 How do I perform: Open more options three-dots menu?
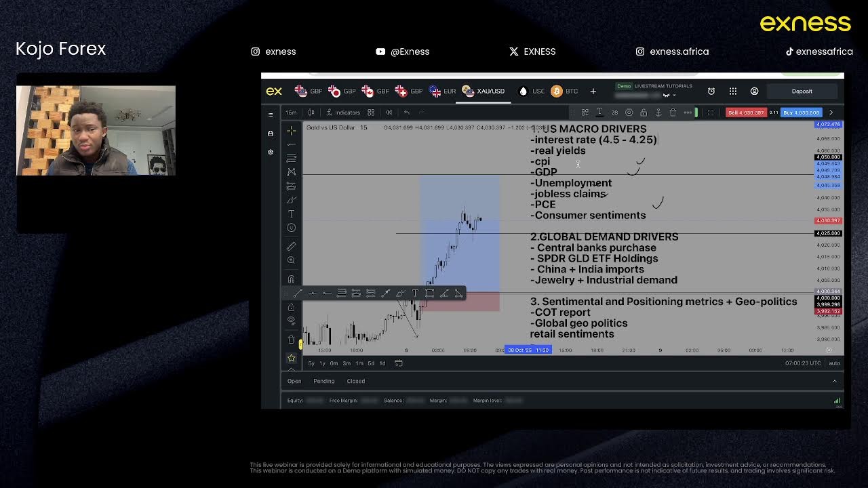(687, 113)
